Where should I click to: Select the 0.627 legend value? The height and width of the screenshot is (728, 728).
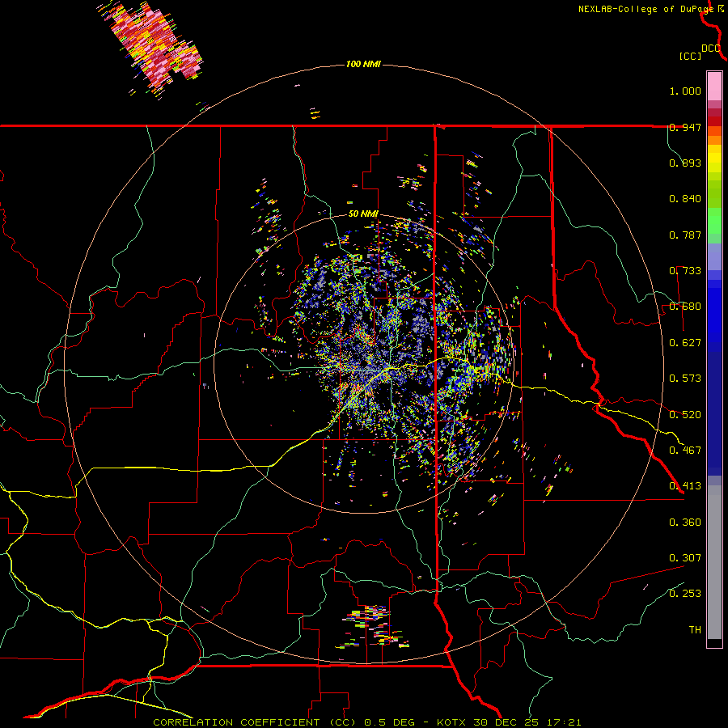point(685,343)
